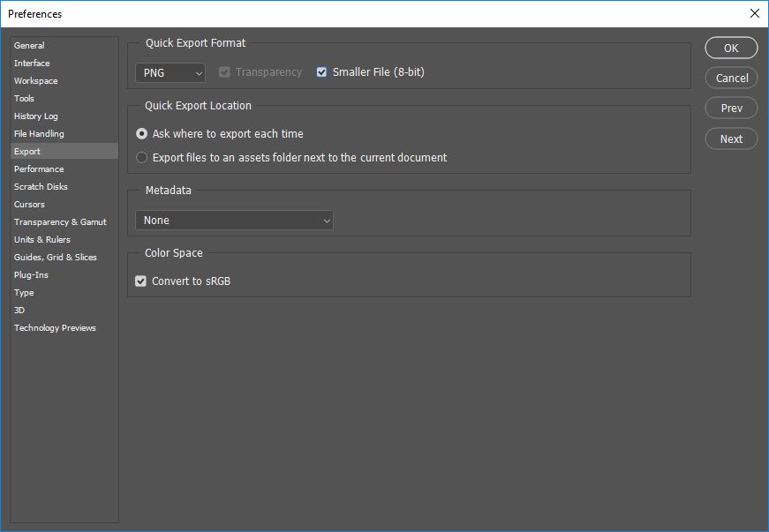Expand the Metadata None dropdown

(234, 221)
